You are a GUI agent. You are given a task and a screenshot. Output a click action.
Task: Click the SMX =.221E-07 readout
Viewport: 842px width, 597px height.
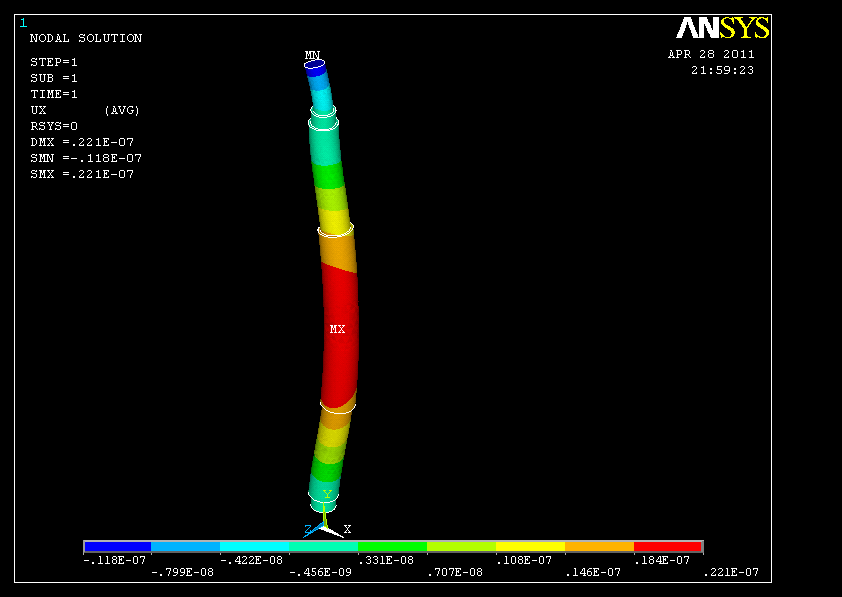click(82, 174)
